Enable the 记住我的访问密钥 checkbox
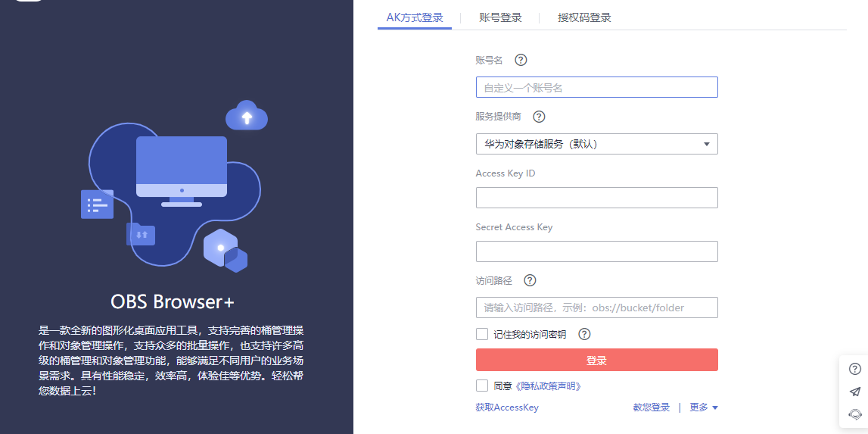This screenshot has width=868, height=434. coord(482,334)
